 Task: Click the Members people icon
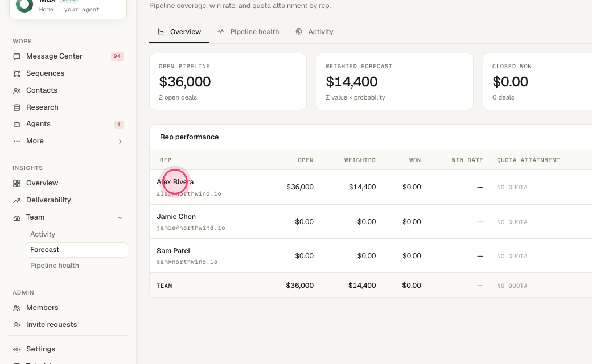click(x=17, y=308)
